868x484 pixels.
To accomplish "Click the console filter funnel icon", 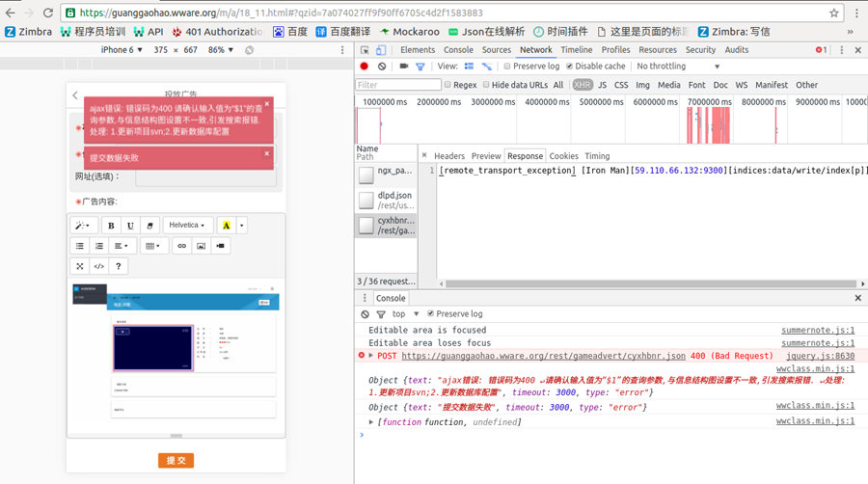I will coord(381,314).
